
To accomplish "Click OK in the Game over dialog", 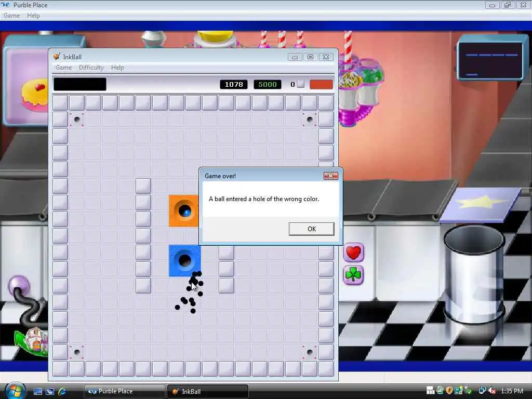I will [x=312, y=229].
